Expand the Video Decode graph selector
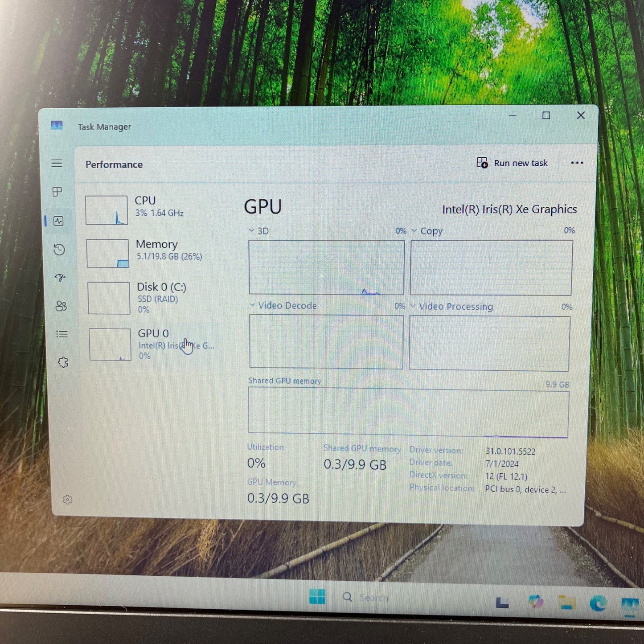The width and height of the screenshot is (644, 644). point(253,306)
